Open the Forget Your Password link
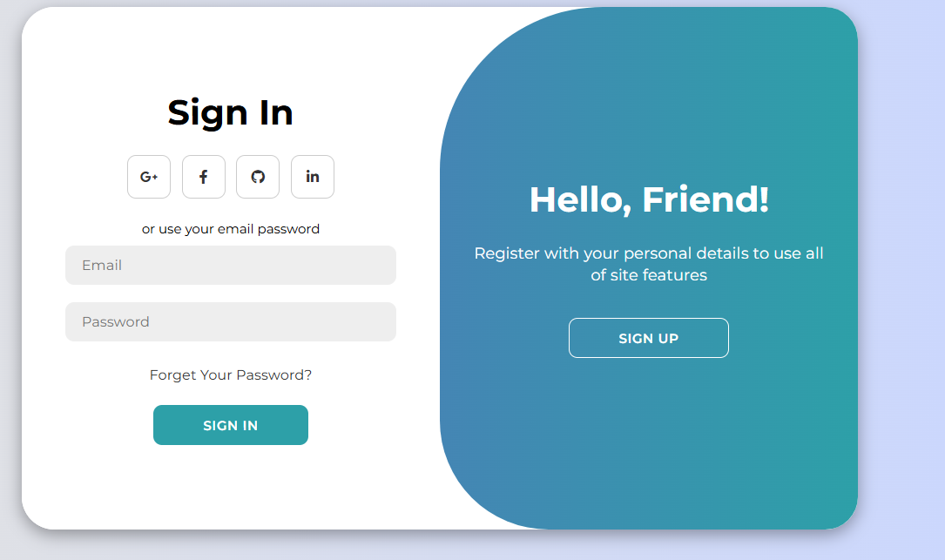 tap(230, 374)
